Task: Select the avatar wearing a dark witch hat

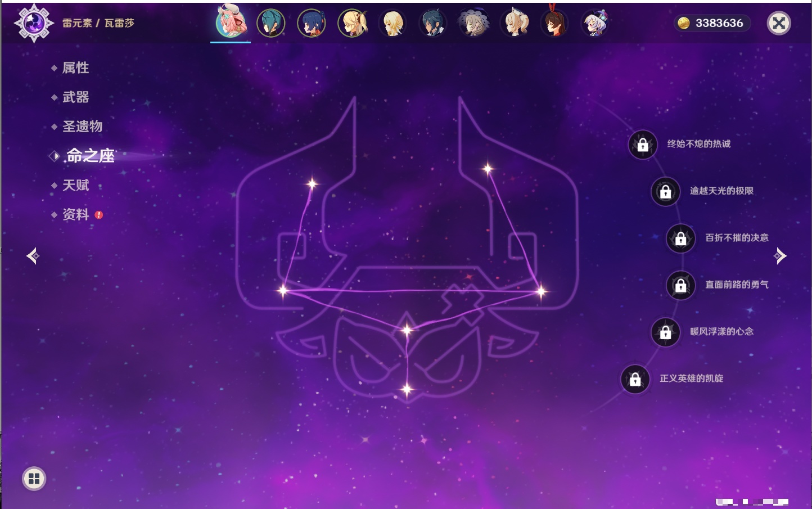Action: (473, 23)
